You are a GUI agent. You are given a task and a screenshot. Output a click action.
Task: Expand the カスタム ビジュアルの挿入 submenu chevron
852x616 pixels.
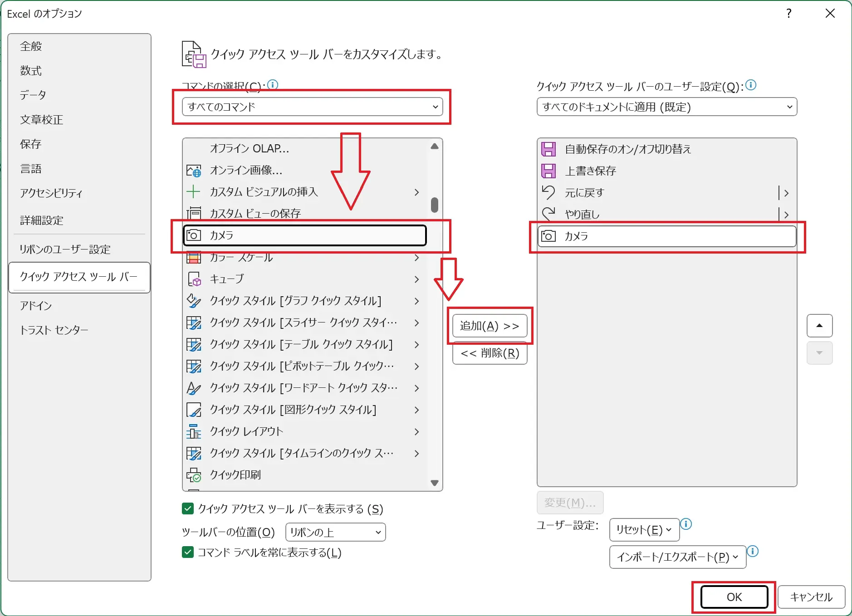(x=416, y=192)
